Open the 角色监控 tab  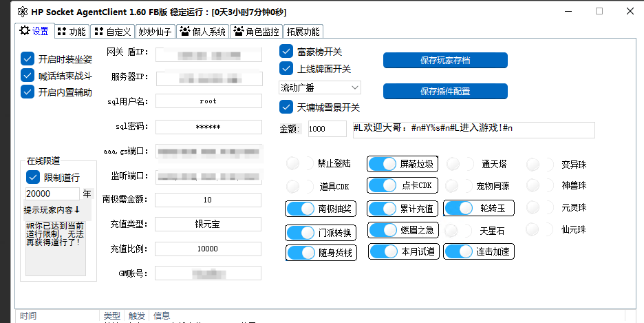[256, 32]
